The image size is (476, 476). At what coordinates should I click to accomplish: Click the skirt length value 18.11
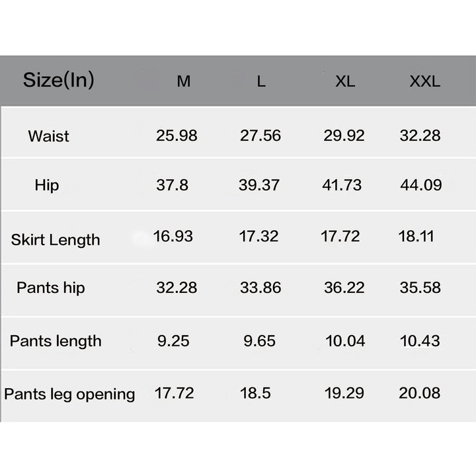click(x=416, y=236)
